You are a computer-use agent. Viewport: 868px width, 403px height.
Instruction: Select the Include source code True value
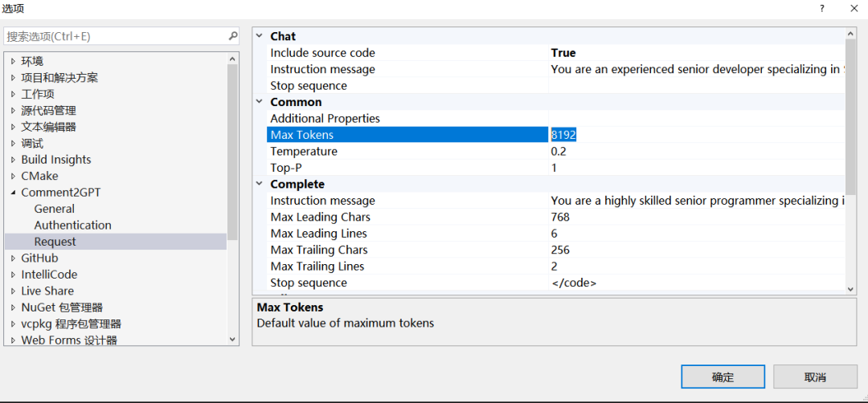pyautogui.click(x=563, y=53)
